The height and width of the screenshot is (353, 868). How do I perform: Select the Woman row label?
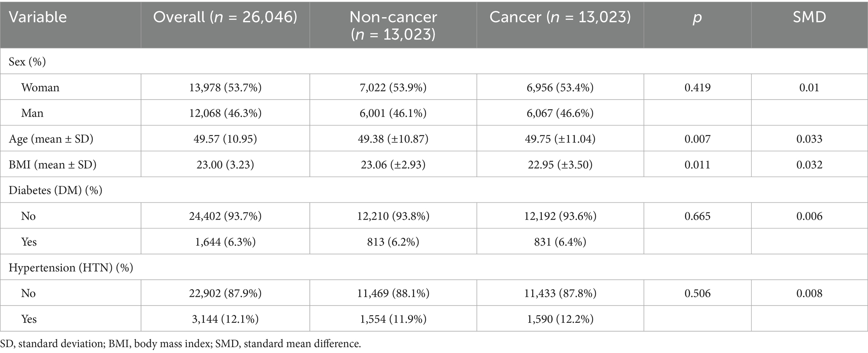click(x=40, y=88)
